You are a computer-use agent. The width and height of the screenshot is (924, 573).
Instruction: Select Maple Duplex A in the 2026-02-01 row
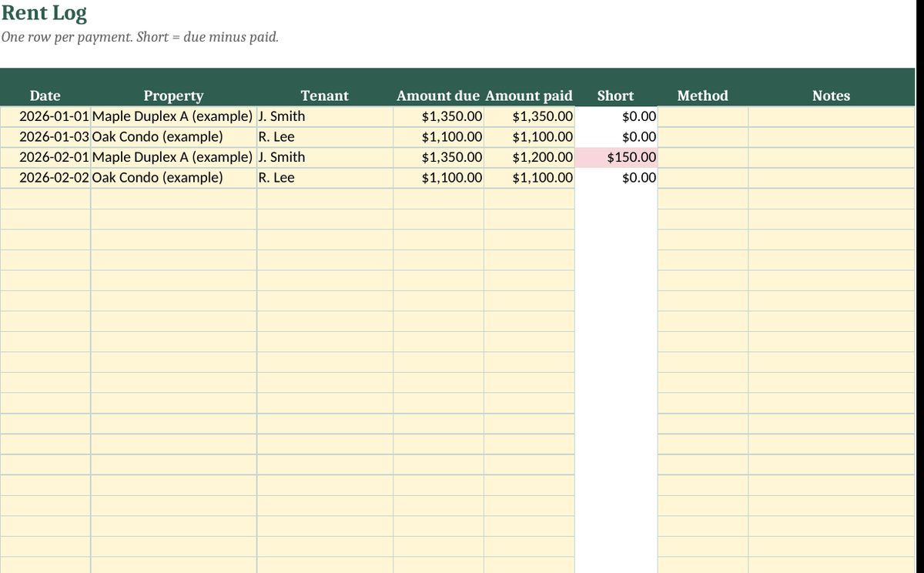coord(174,157)
